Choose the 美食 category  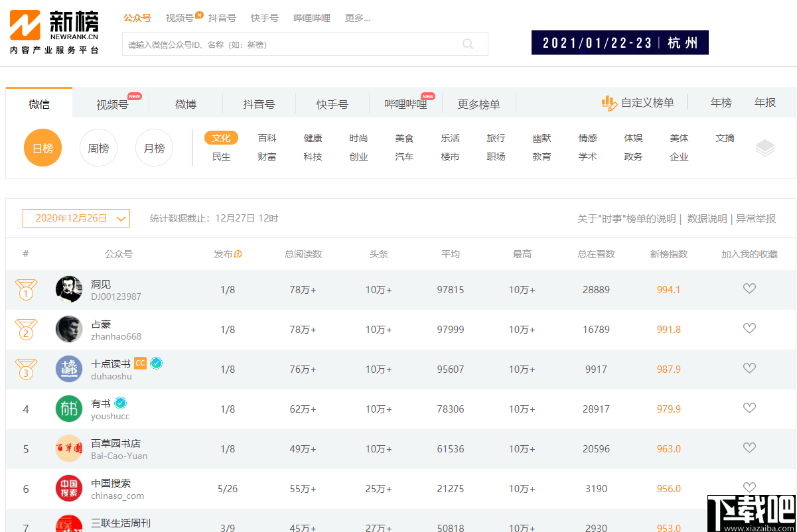(x=405, y=138)
